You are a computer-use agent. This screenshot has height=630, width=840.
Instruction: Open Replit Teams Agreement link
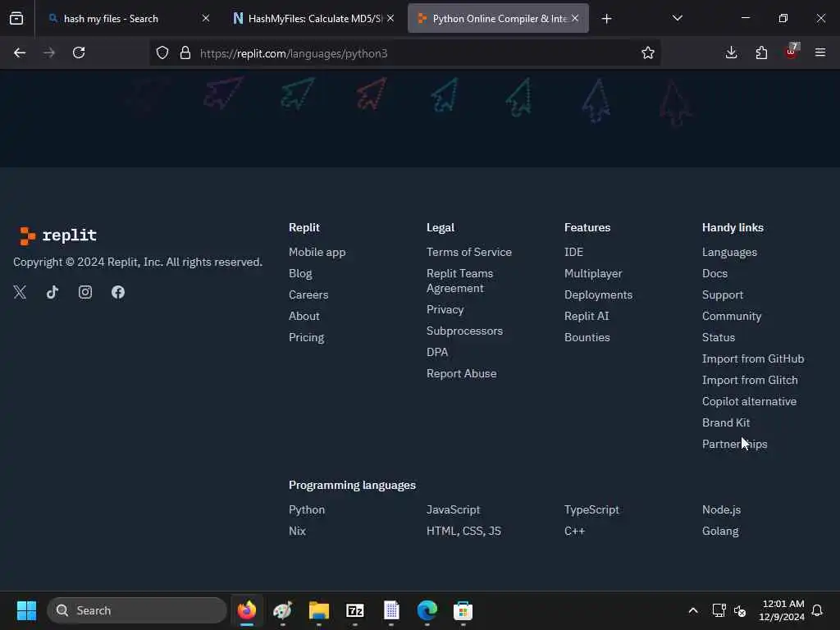pos(459,281)
